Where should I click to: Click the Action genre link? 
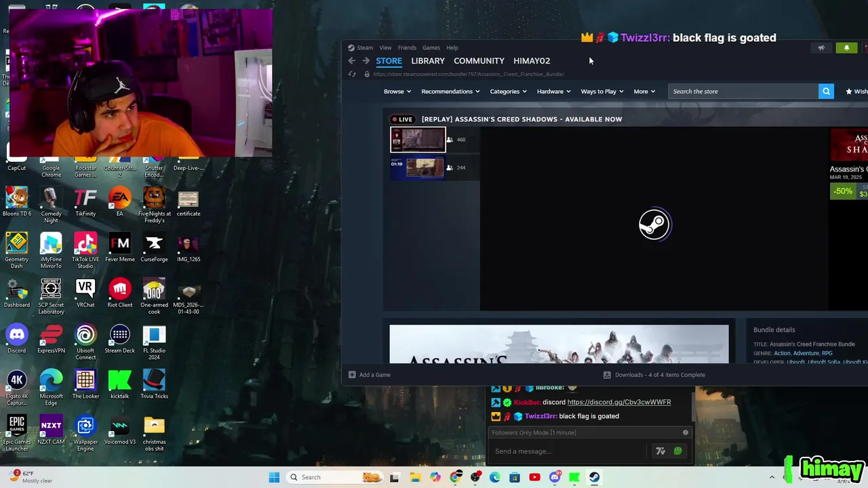tap(783, 353)
